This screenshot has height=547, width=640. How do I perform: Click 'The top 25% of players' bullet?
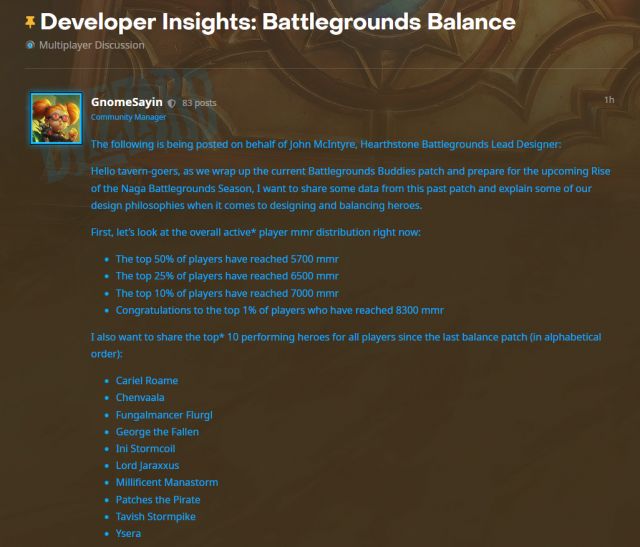tap(227, 276)
